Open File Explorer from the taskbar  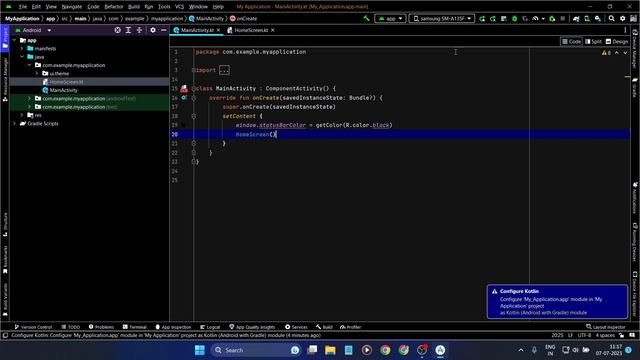point(330,350)
